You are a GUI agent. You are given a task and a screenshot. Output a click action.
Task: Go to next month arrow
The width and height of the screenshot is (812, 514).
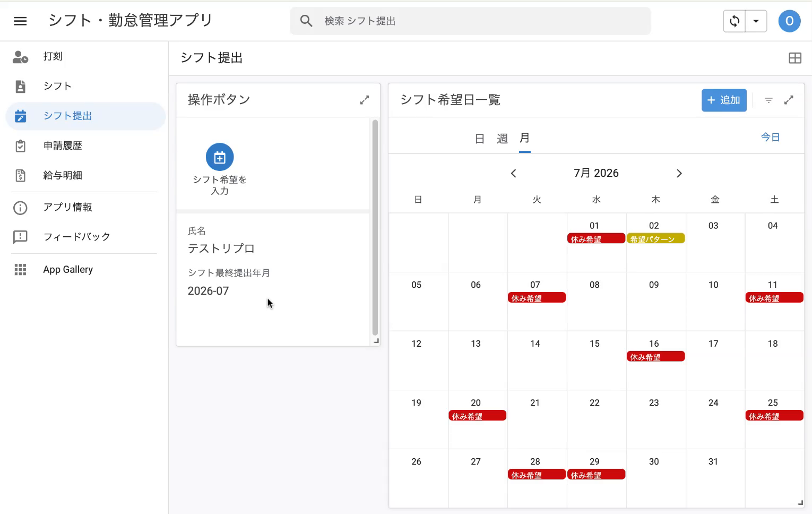click(x=679, y=174)
